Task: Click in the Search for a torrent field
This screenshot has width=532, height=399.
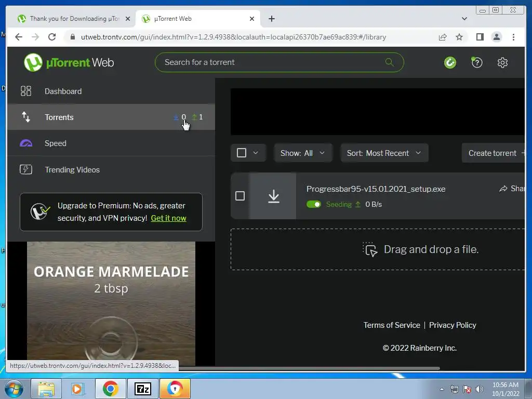Action: (279, 62)
